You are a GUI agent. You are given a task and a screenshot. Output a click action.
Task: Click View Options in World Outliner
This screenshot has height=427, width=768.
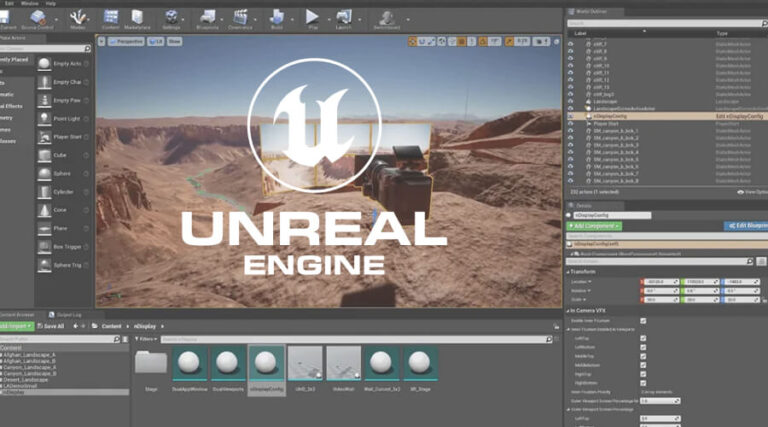753,192
